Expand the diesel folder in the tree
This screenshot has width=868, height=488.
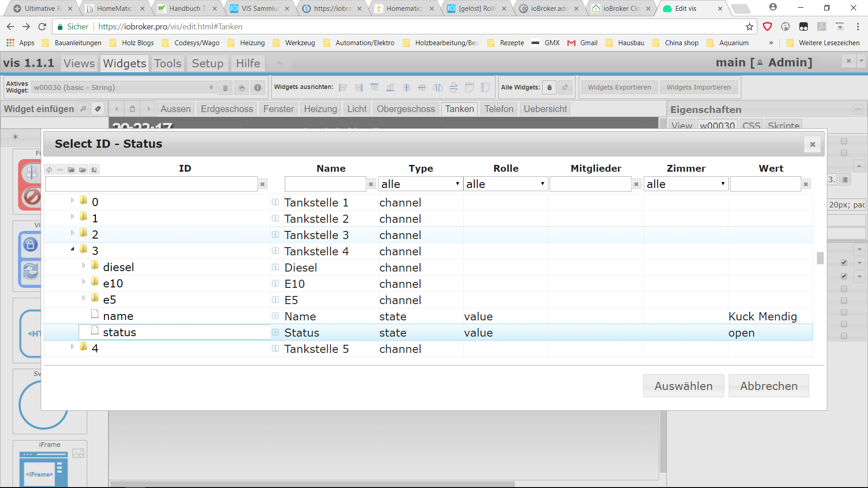(x=84, y=266)
